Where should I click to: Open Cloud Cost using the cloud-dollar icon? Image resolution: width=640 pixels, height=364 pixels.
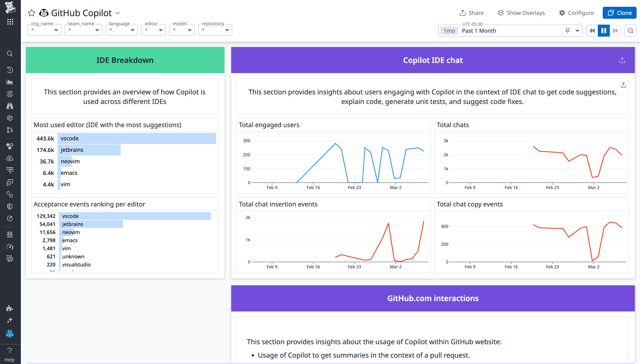click(x=10, y=158)
